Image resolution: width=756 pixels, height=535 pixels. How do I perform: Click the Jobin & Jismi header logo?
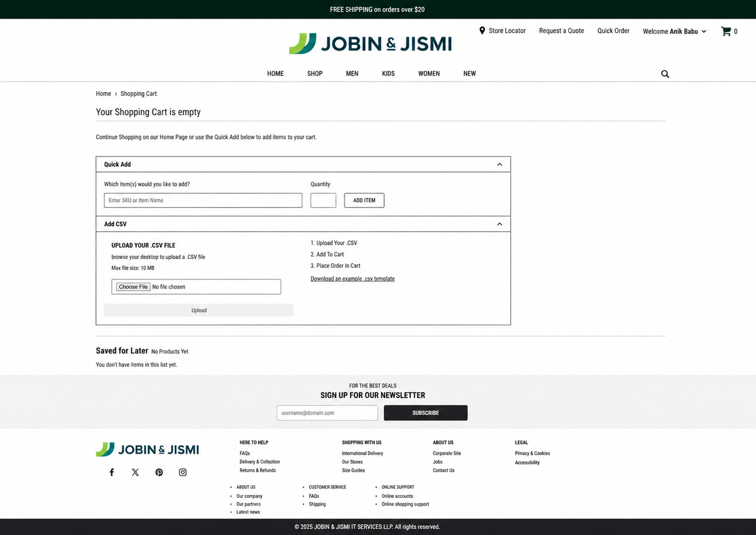coord(370,44)
